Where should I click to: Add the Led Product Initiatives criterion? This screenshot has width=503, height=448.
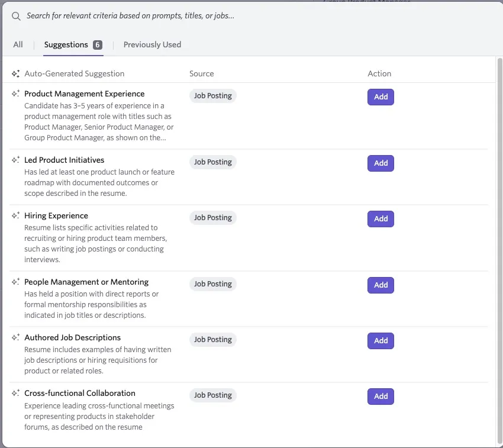[381, 163]
